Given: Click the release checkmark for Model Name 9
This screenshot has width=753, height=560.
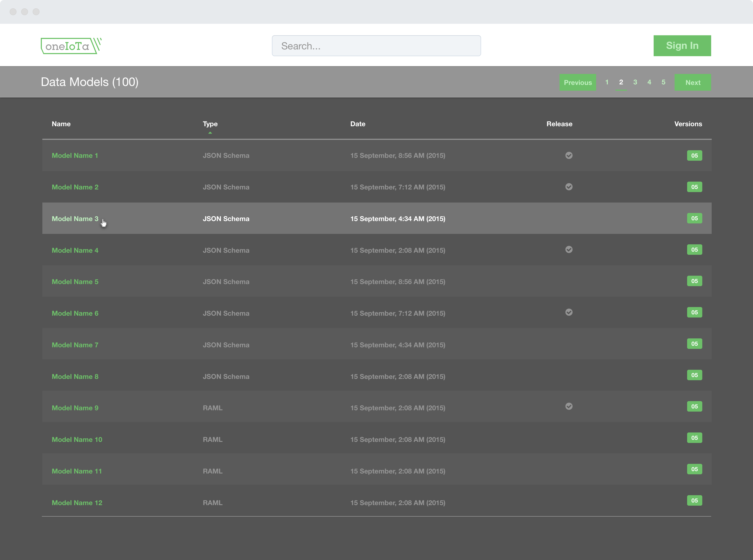Looking at the screenshot, I should (569, 406).
